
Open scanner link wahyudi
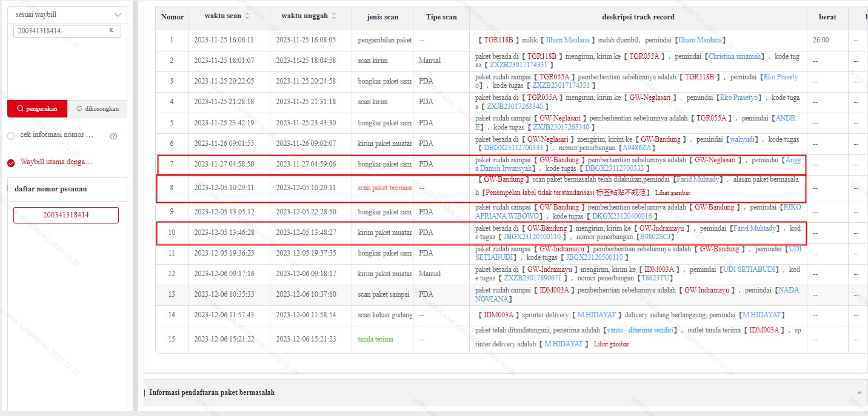742,139
